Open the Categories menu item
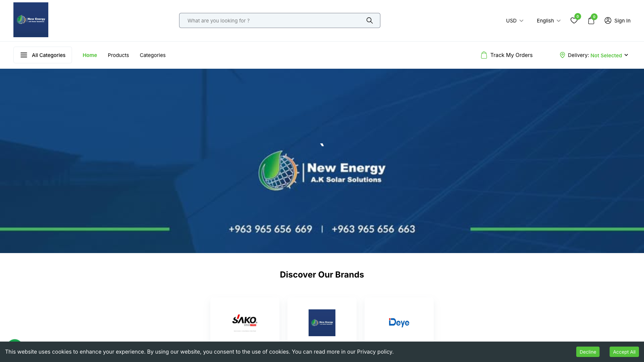The image size is (644, 362). [x=153, y=55]
